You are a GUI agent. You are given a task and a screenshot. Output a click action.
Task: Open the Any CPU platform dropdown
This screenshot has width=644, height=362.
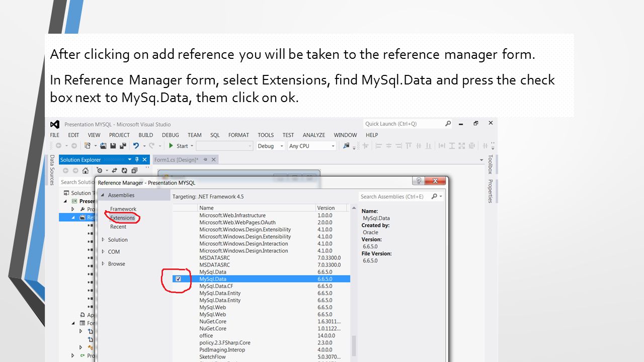click(311, 146)
